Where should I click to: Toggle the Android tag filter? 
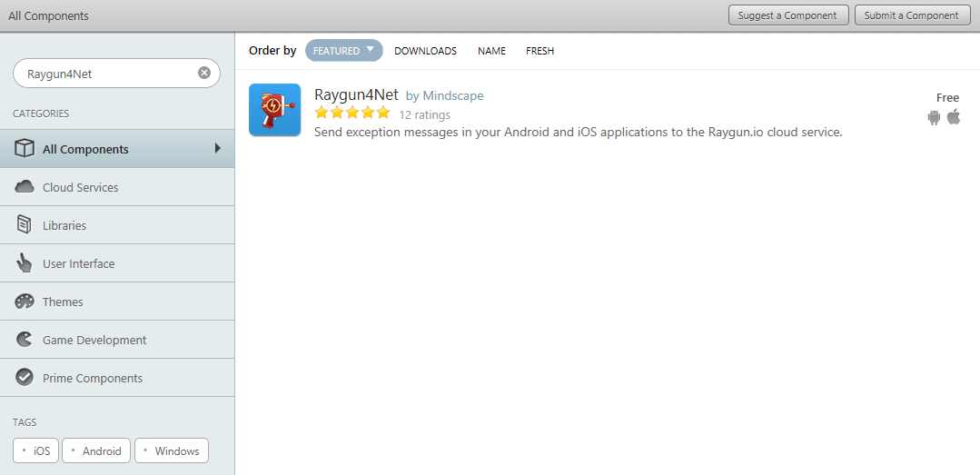click(96, 450)
